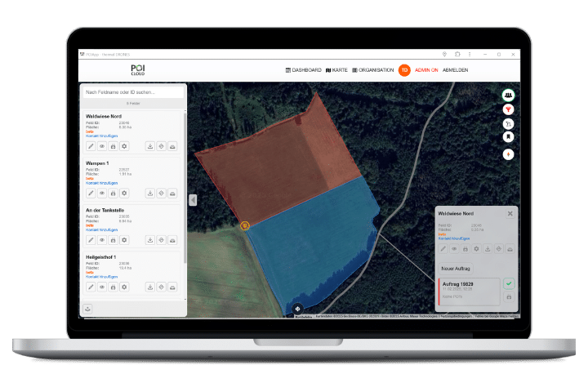Click the users group icon on map toolbar

[x=509, y=95]
